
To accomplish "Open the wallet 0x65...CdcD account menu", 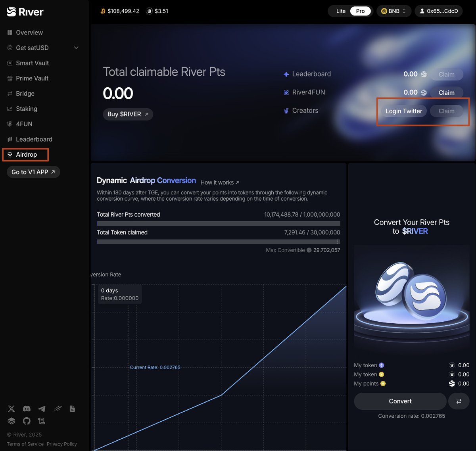I will [x=439, y=11].
